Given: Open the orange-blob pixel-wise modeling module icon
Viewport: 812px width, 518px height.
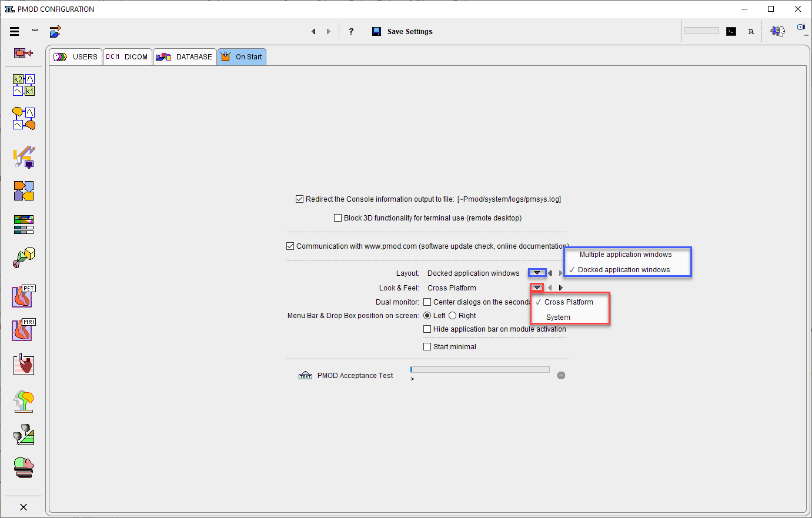Looking at the screenshot, I should click(x=24, y=119).
